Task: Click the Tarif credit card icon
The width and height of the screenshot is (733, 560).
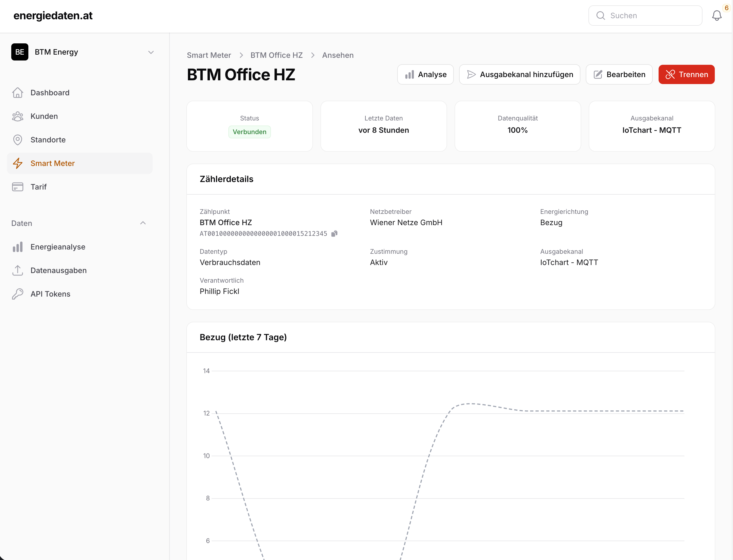Action: coord(17,187)
